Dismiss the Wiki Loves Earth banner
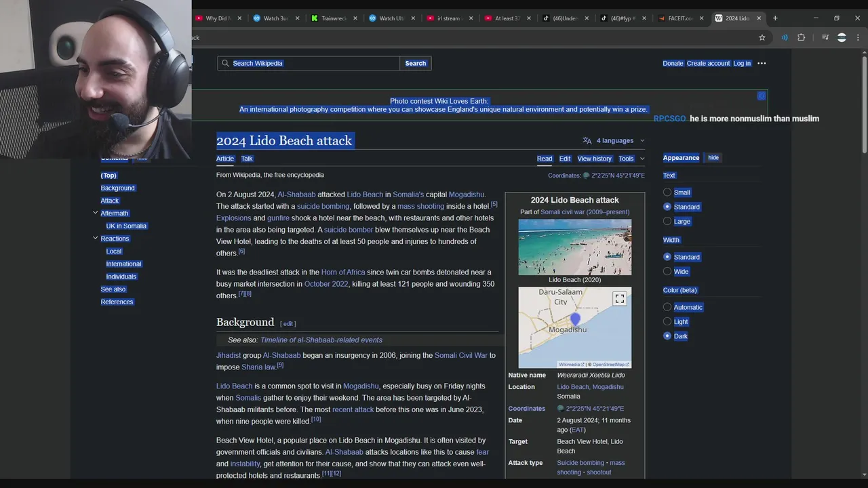Image resolution: width=868 pixels, height=488 pixels. (x=762, y=96)
